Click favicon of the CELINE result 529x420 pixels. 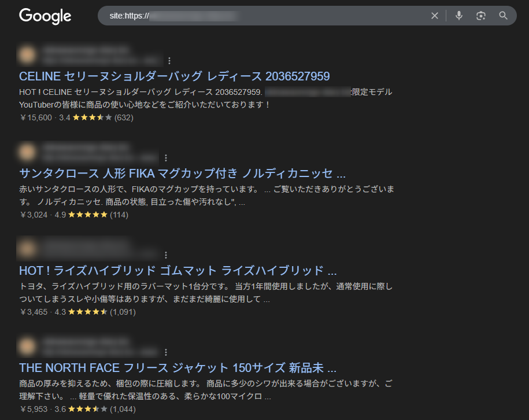coord(26,55)
